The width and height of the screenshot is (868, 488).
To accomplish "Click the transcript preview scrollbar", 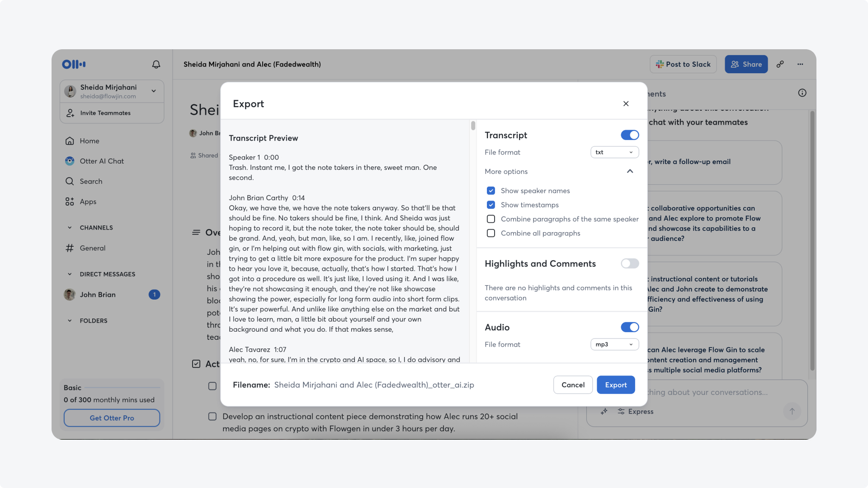I will [x=473, y=126].
